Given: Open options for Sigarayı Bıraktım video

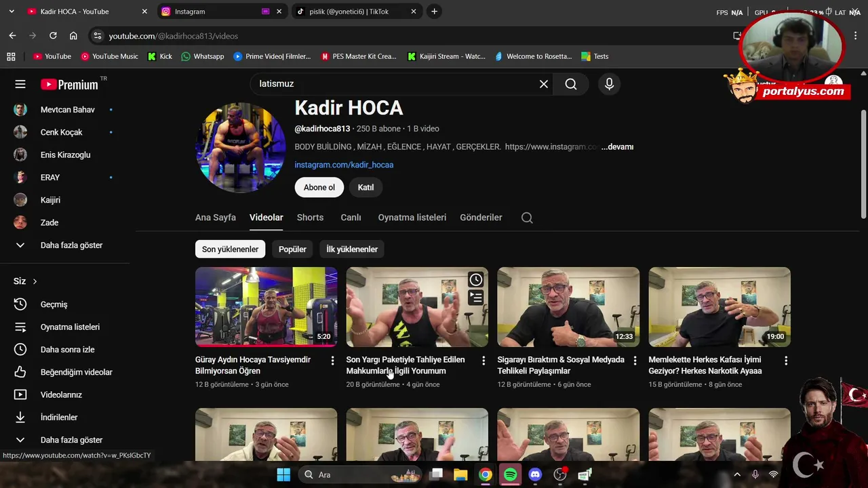Looking at the screenshot, I should [x=635, y=361].
